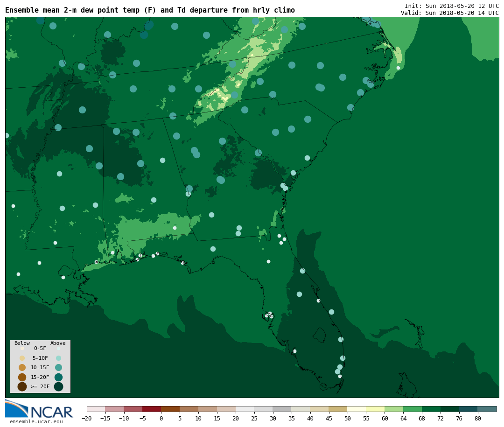Screen dimensions: 504x427
Task: Pick the brown swatch between 0 and 5
Action: point(170,409)
